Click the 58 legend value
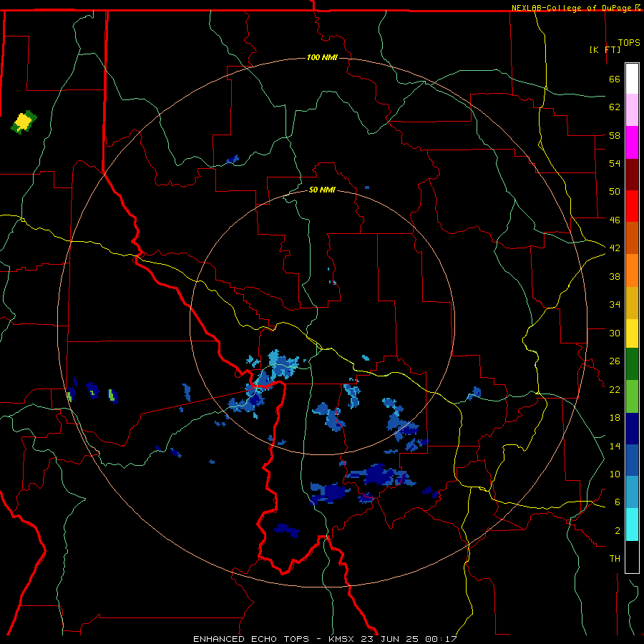The width and height of the screenshot is (644, 644). click(615, 135)
